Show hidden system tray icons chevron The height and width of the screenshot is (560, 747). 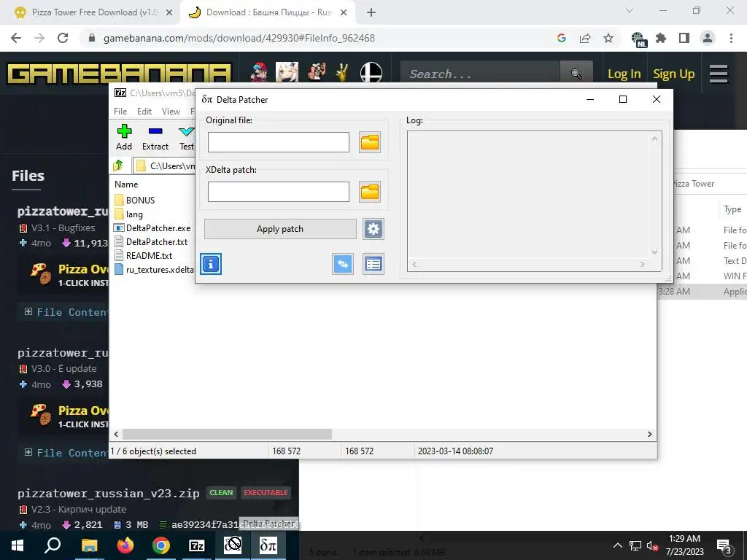click(617, 545)
